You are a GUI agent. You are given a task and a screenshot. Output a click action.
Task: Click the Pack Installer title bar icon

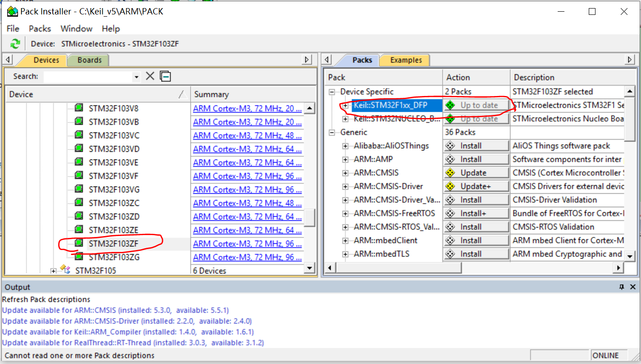pyautogui.click(x=12, y=11)
